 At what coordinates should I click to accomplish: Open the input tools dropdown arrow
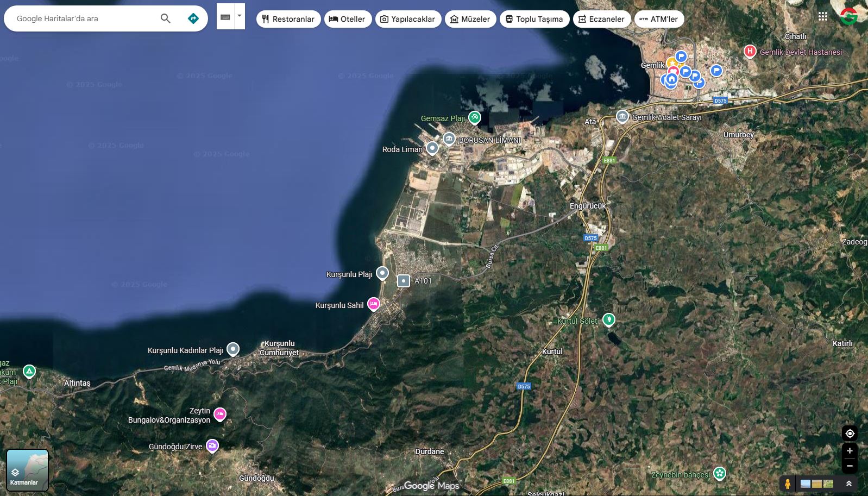coord(239,16)
